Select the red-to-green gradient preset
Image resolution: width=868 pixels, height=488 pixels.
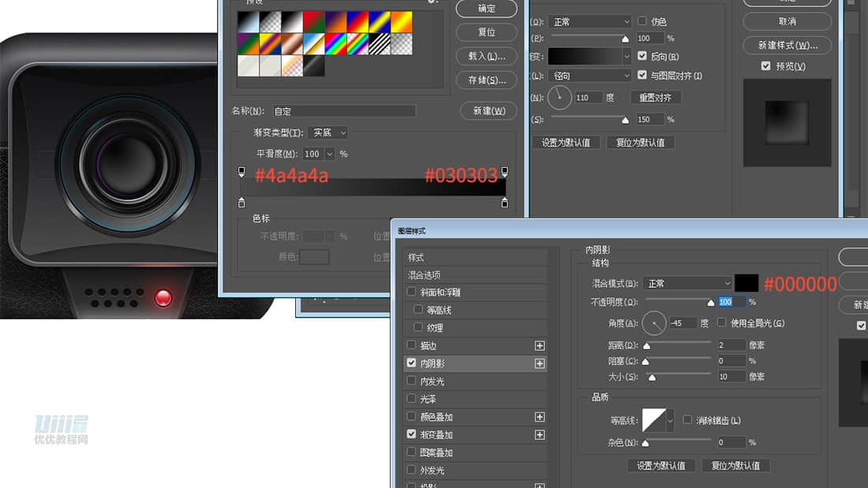click(x=314, y=22)
